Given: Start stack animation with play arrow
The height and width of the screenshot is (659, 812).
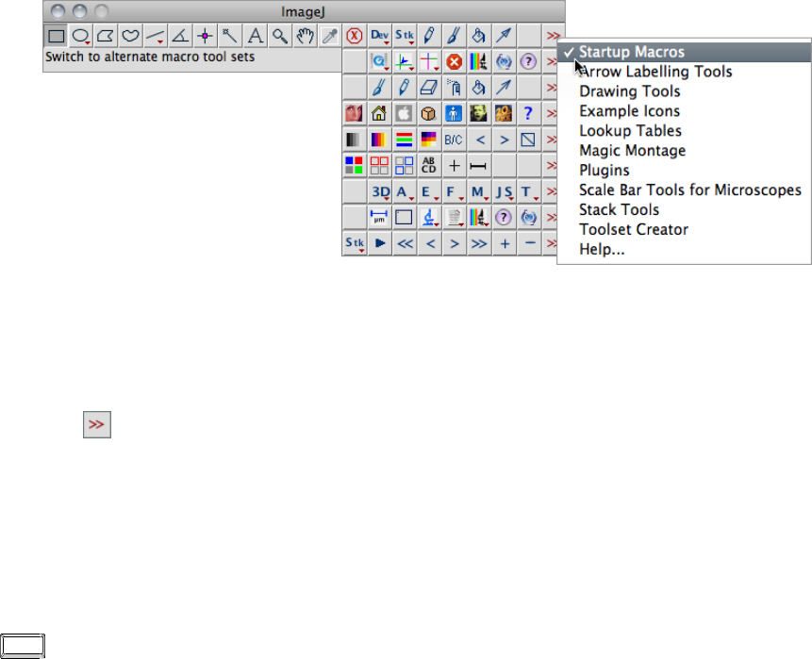Looking at the screenshot, I should point(379,243).
